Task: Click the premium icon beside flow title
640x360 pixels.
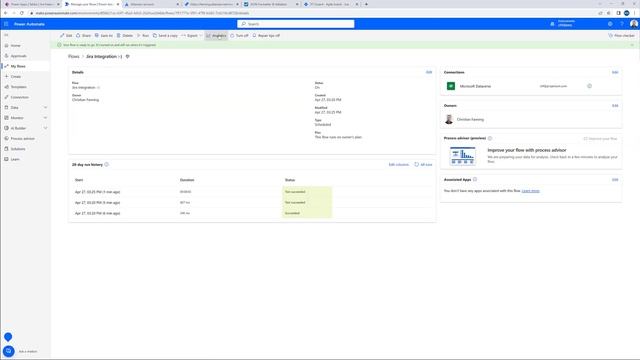Action: pos(128,56)
